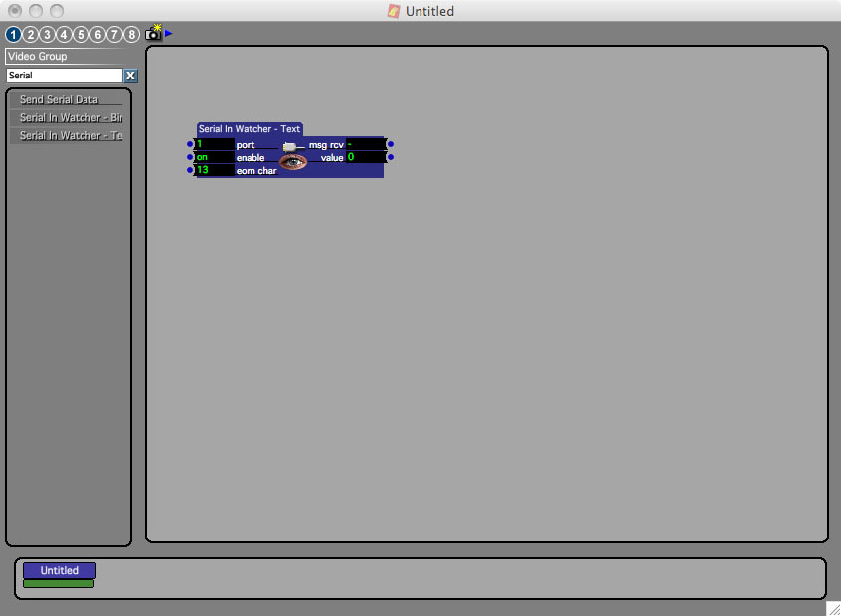Click the Serial search input field
This screenshot has height=616, width=841.
(x=64, y=76)
